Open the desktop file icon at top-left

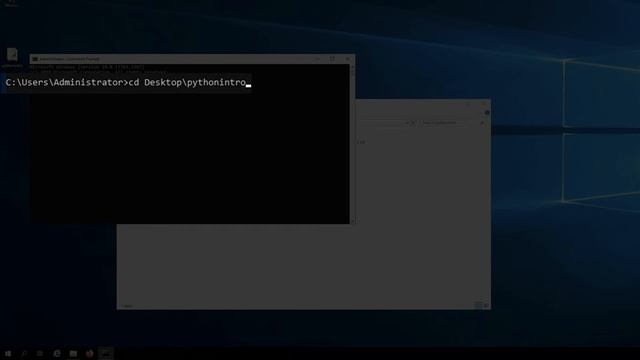tap(12, 58)
